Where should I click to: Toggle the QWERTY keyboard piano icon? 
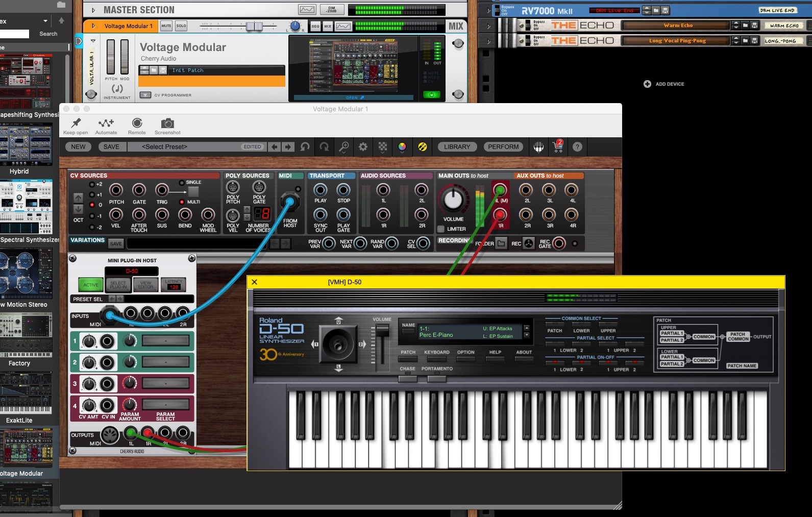pyautogui.click(x=538, y=147)
